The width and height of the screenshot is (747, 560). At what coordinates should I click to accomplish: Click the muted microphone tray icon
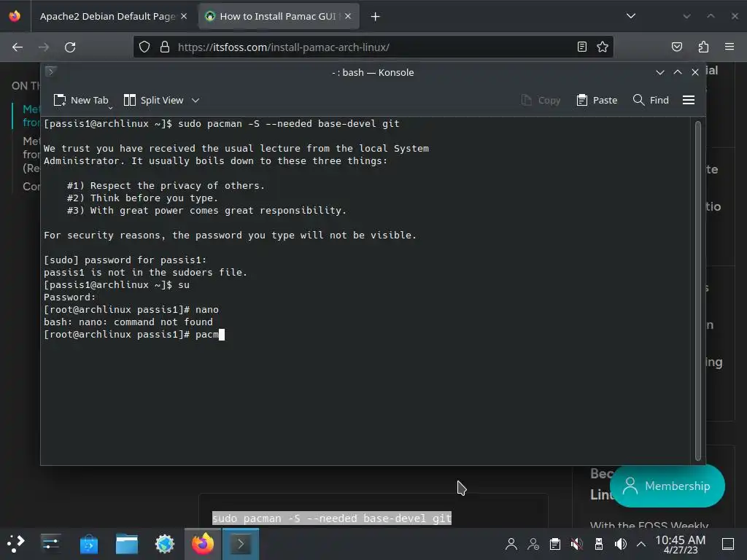pyautogui.click(x=577, y=544)
